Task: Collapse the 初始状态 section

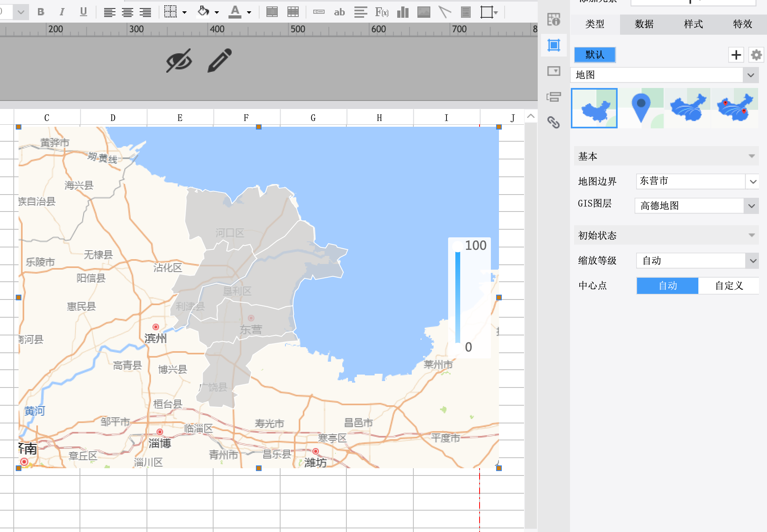Action: 666,235
